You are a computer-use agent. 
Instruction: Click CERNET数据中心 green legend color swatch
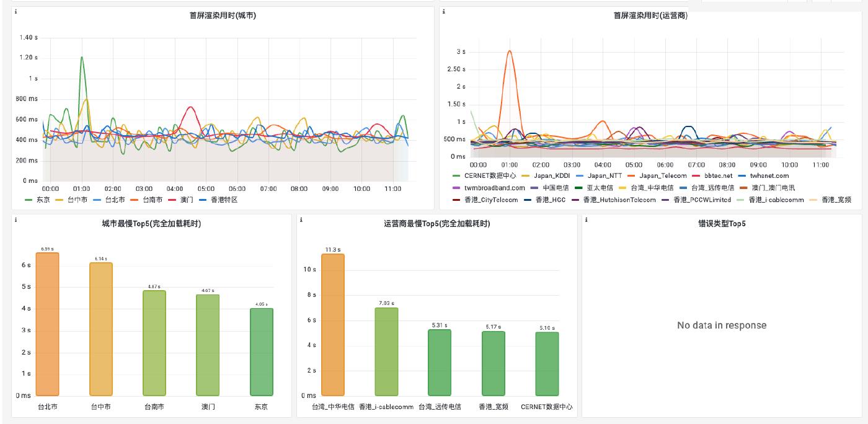pos(457,176)
